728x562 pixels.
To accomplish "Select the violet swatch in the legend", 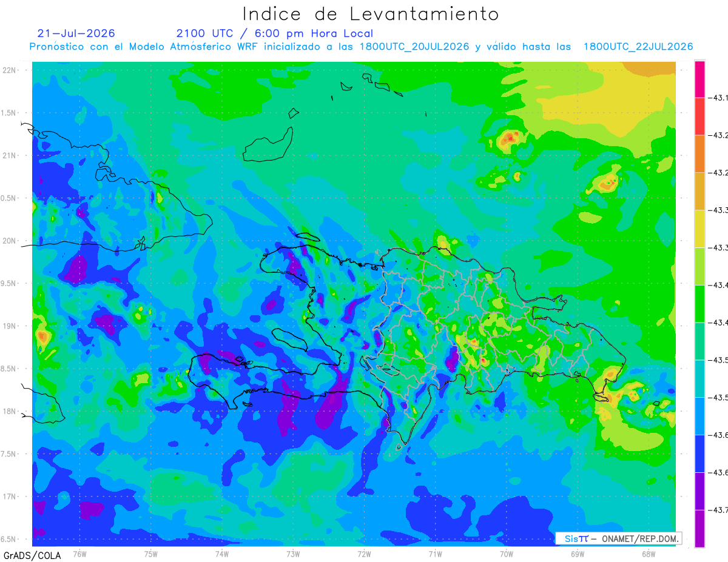I will click(699, 492).
